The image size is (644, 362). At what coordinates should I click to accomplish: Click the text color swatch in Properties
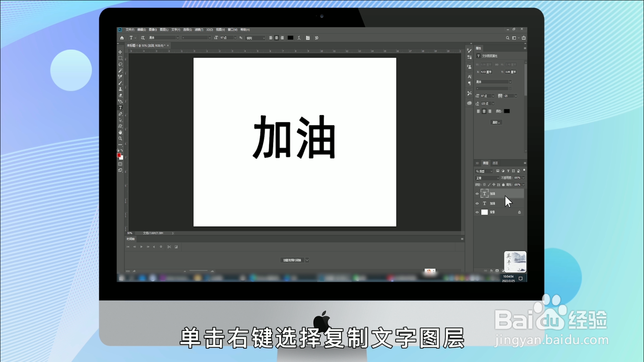pos(507,111)
